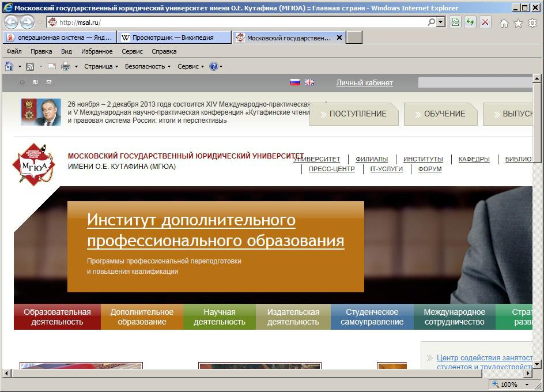Open the Справка menu
Image resolution: width=544 pixels, height=392 pixels.
[x=164, y=51]
